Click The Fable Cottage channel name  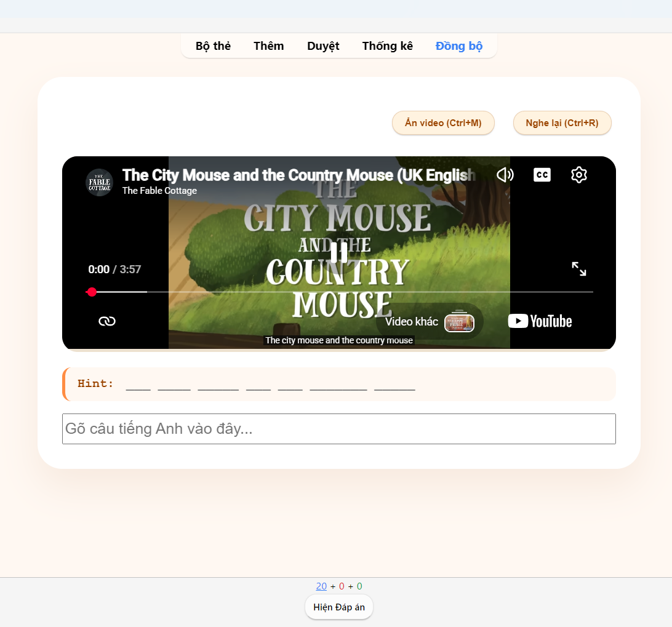click(159, 191)
